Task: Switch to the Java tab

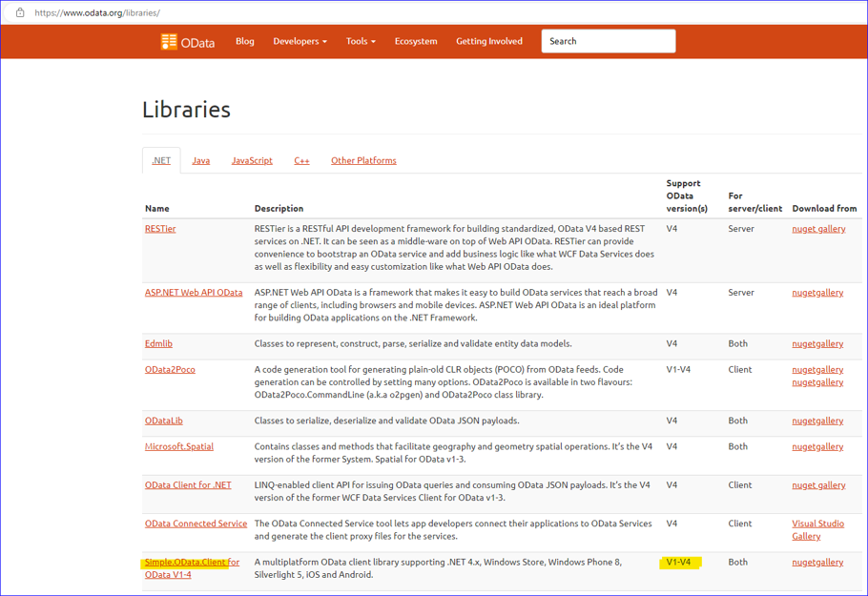Action: point(200,160)
